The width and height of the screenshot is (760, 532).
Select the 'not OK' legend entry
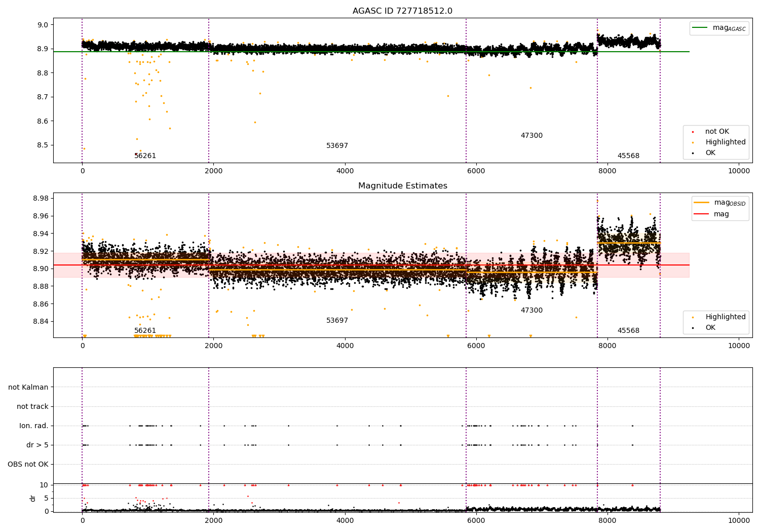tap(717, 132)
